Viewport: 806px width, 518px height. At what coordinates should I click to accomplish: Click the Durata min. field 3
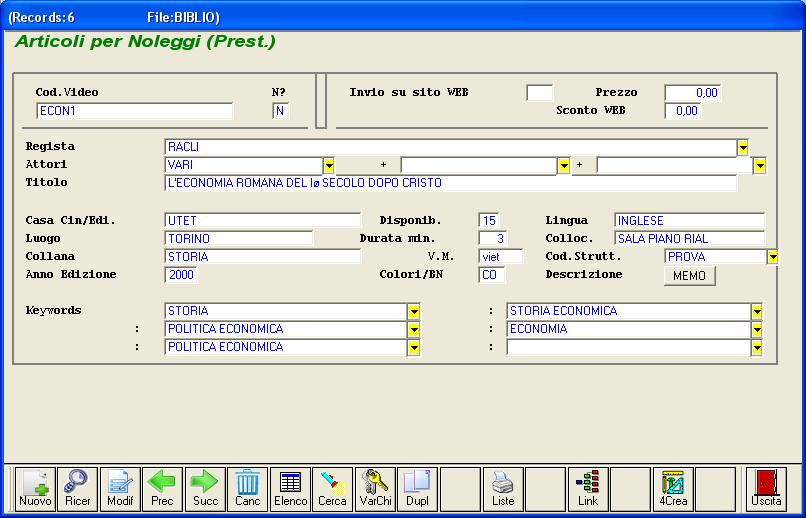pyautogui.click(x=492, y=239)
